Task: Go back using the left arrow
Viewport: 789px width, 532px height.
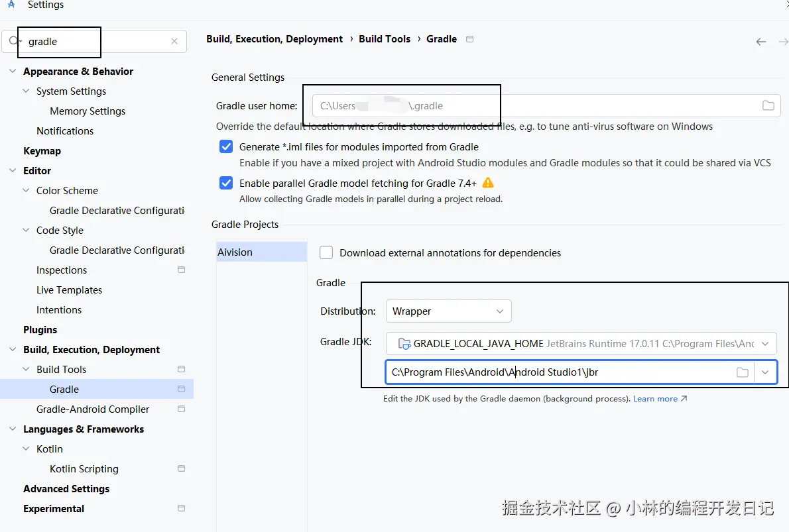Action: tap(761, 42)
